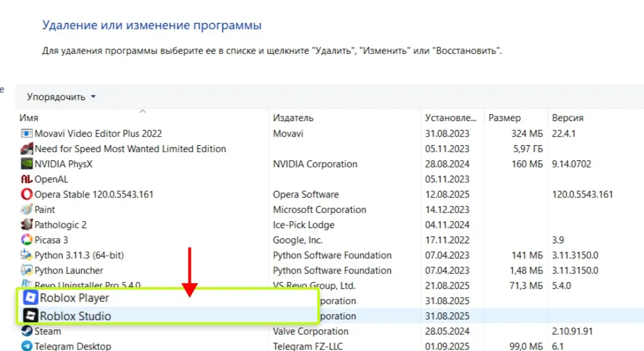
Task: Select the NVIDIA PhysX program name
Action: click(64, 164)
